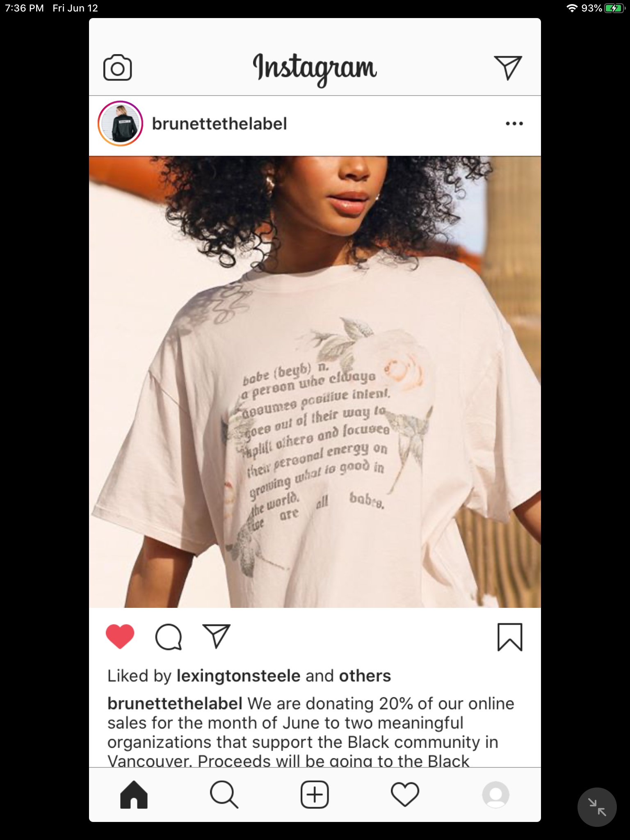Open the camera icon in the header

coord(117,68)
